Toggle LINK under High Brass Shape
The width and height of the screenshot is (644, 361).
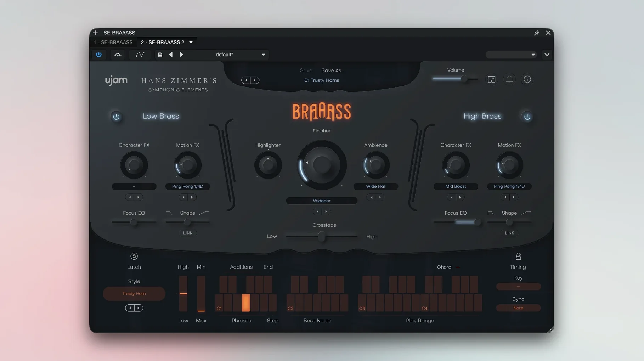(x=509, y=233)
